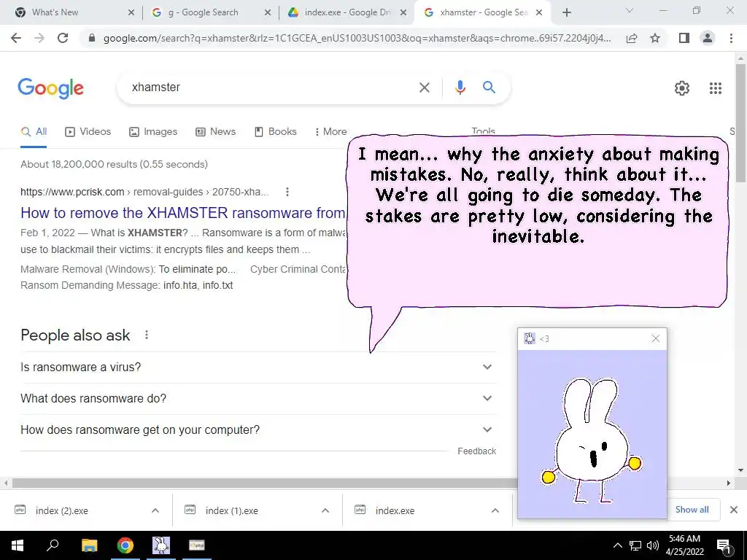Open tab search chevron in title bar

point(630,10)
